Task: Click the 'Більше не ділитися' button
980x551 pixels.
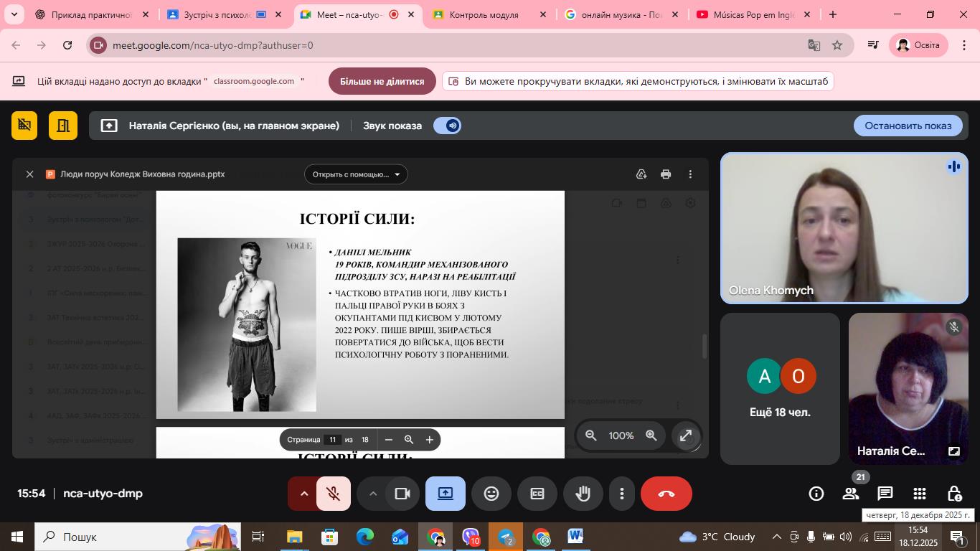Action: (382, 81)
